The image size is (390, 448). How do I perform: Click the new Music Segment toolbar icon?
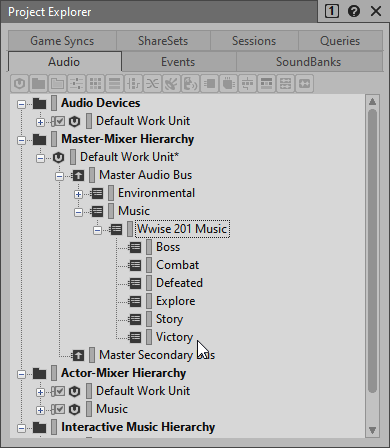[286, 83]
